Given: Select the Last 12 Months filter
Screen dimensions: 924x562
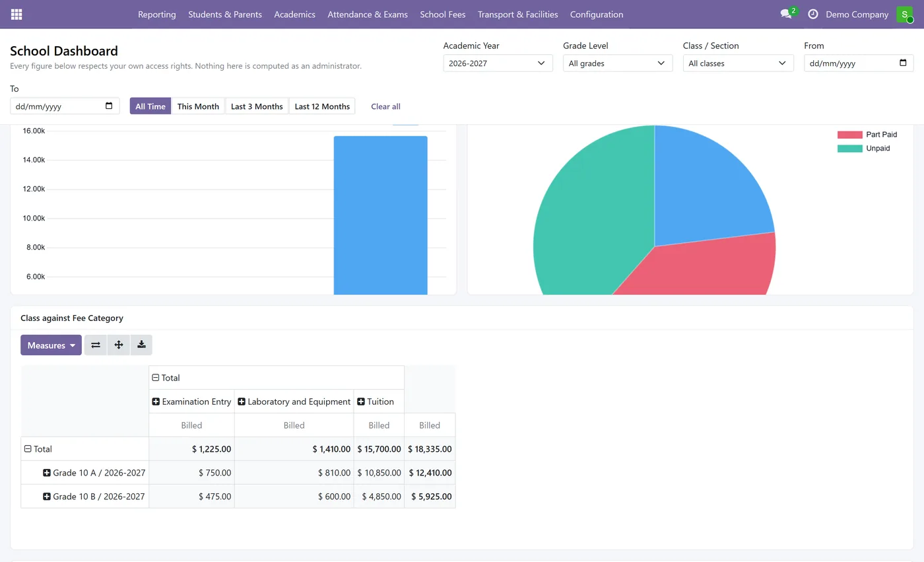Looking at the screenshot, I should pyautogui.click(x=322, y=106).
